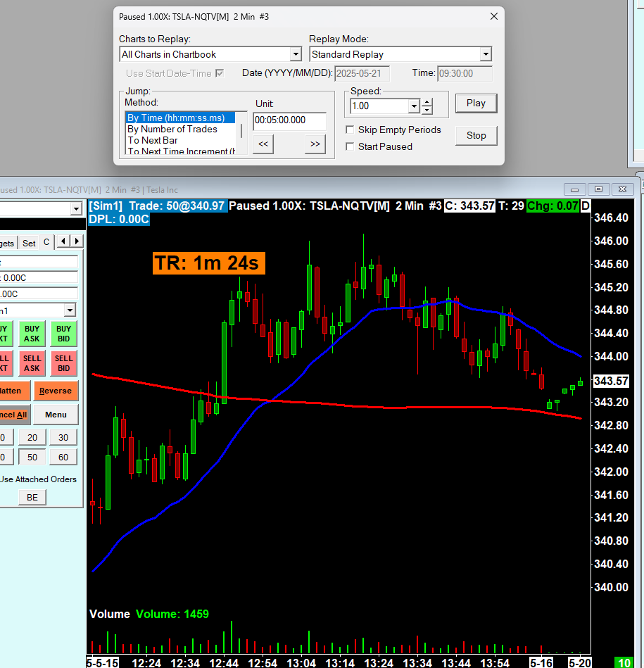
Task: Jump forward with >> button
Action: [315, 144]
